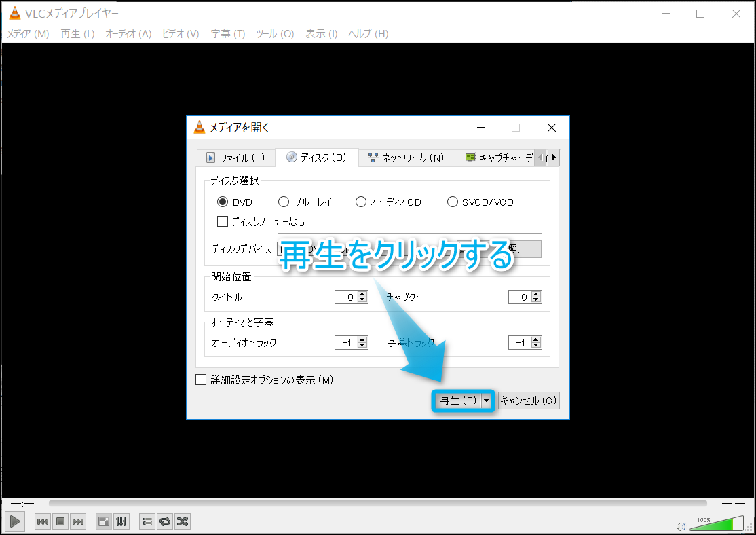The height and width of the screenshot is (535, 756).
Task: Click the キャンセル button
Action: click(x=529, y=401)
